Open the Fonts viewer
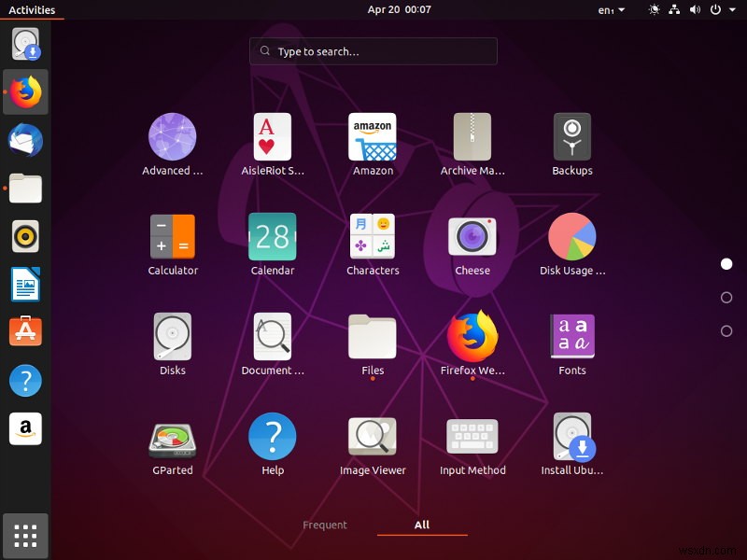This screenshot has width=747, height=560. pyautogui.click(x=571, y=336)
